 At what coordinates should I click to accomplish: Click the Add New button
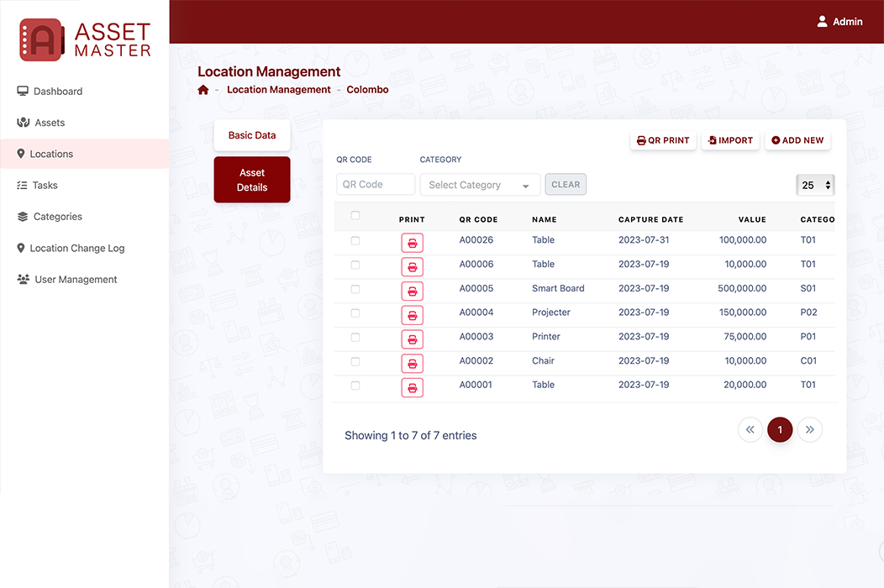pyautogui.click(x=797, y=140)
